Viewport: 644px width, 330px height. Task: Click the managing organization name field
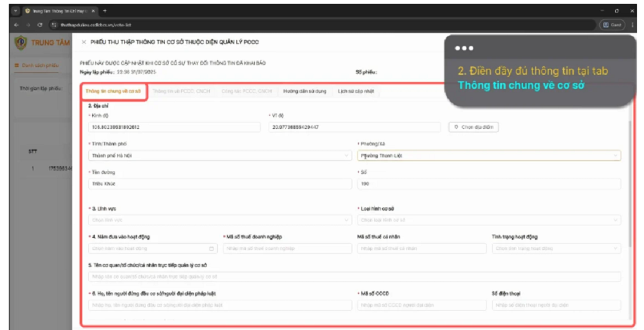[x=354, y=277]
